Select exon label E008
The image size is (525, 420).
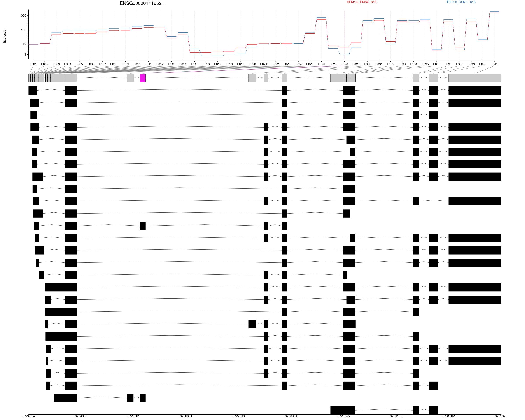pyautogui.click(x=114, y=64)
